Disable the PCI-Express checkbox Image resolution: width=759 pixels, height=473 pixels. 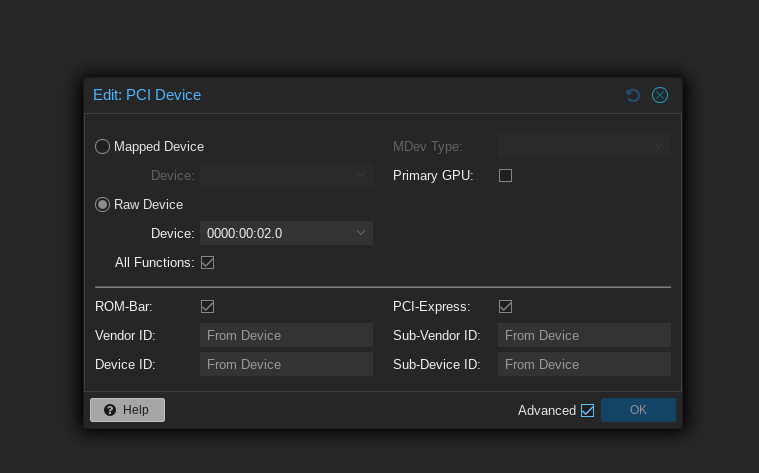tap(505, 306)
